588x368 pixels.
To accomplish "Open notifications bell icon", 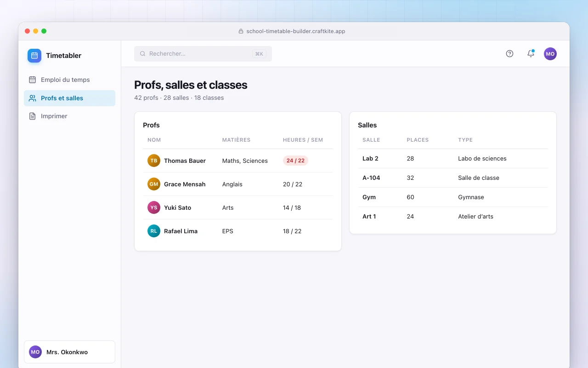I will pyautogui.click(x=531, y=54).
